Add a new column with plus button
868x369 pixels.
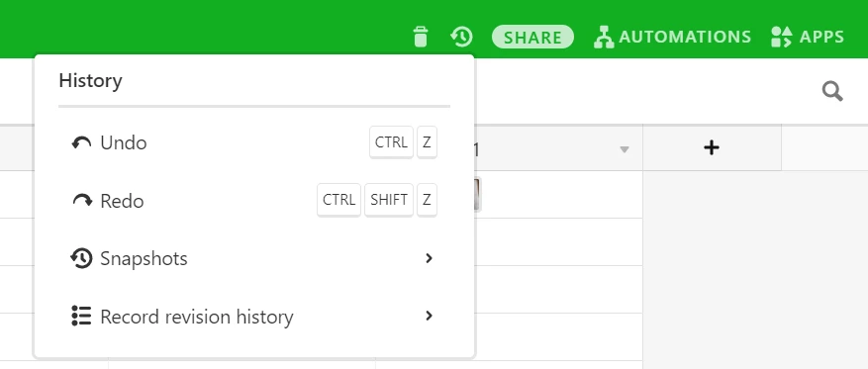(x=712, y=147)
